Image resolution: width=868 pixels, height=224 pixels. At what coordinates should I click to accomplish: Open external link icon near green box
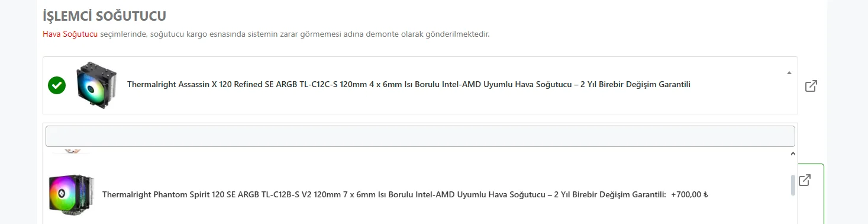pos(804,180)
